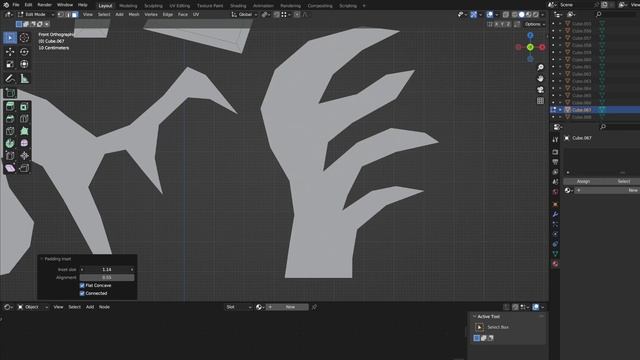Activate the Smooth tool
This screenshot has width=640, height=360.
pos(24,143)
